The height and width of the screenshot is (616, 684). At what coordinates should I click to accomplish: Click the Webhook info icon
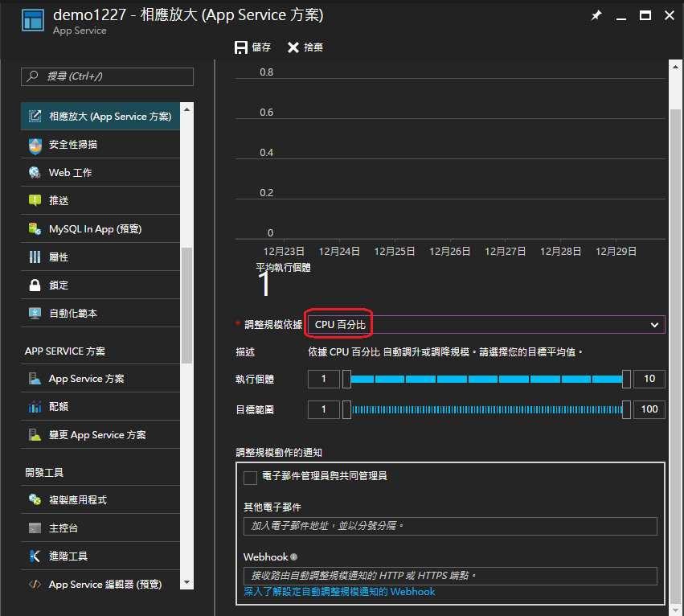point(293,556)
